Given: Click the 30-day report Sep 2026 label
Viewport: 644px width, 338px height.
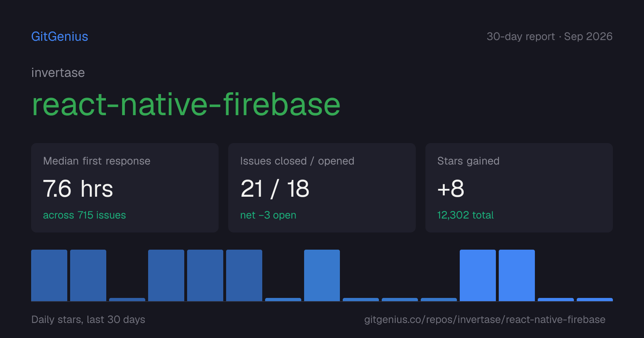Looking at the screenshot, I should (x=550, y=36).
